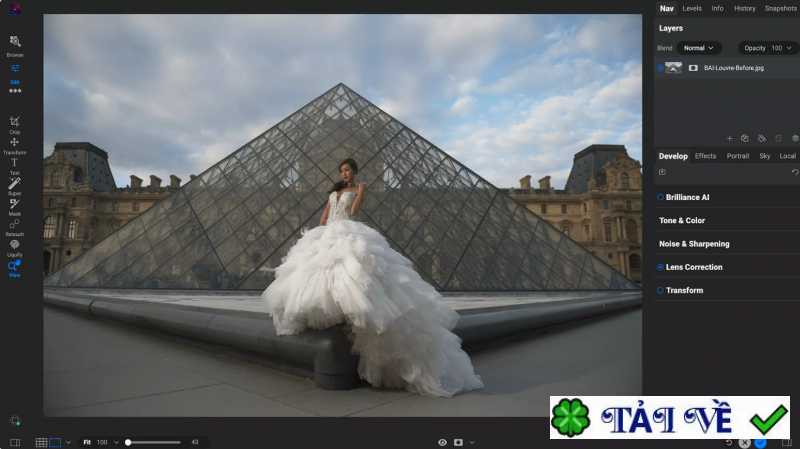
Task: Toggle the right panel visibility icon
Action: [787, 443]
